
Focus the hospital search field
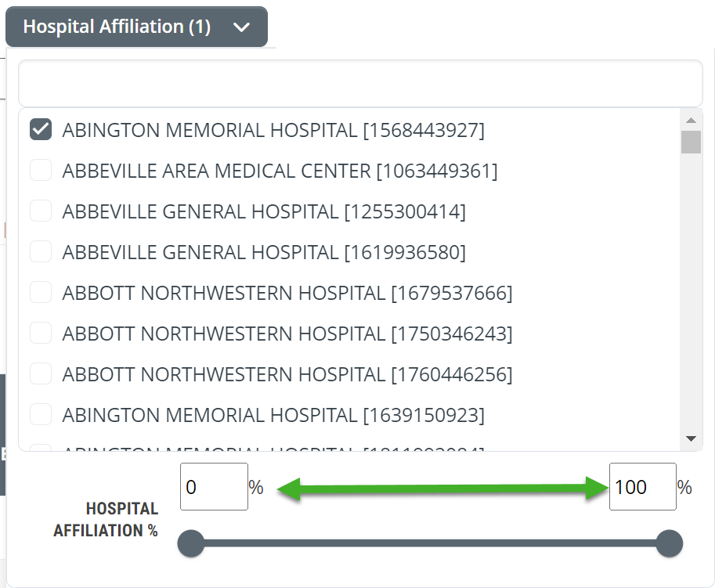tap(360, 84)
